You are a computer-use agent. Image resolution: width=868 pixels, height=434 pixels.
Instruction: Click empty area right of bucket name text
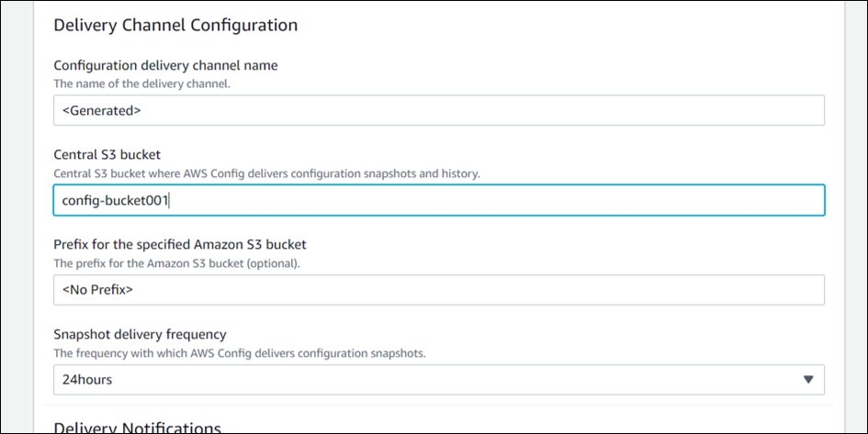[505, 200]
